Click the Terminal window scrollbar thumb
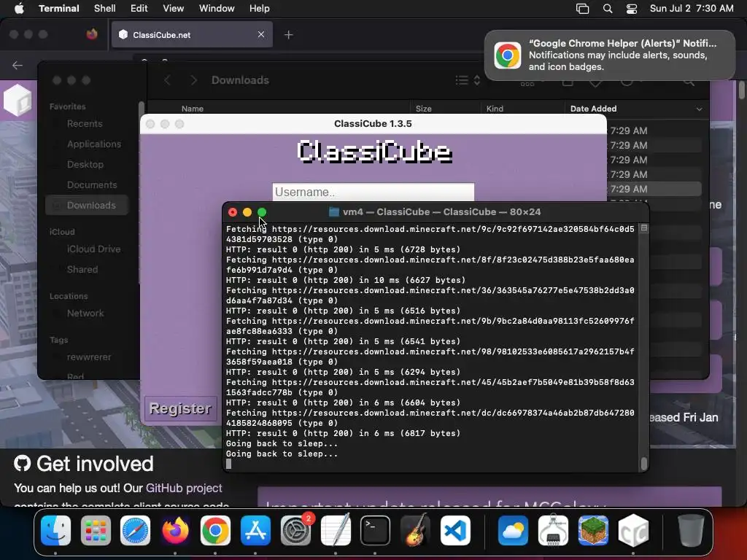The image size is (747, 560). pyautogui.click(x=644, y=463)
